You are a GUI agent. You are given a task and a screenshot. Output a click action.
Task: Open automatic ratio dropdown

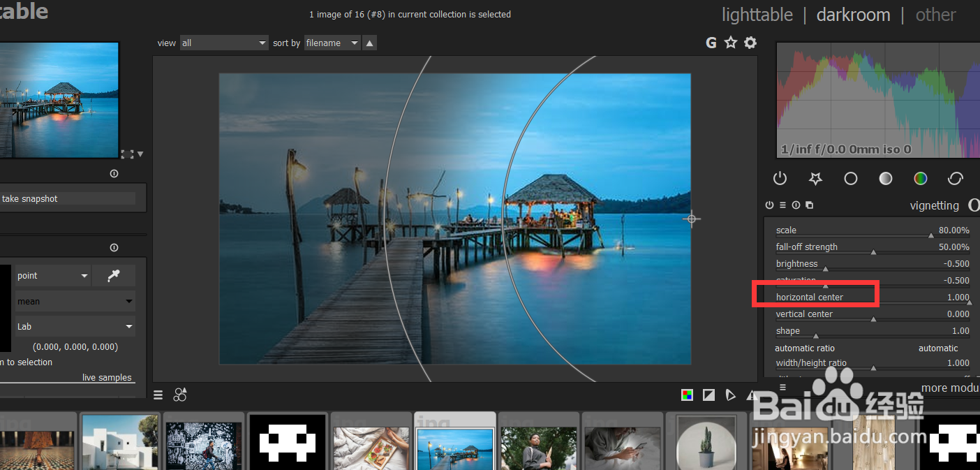[873, 348]
